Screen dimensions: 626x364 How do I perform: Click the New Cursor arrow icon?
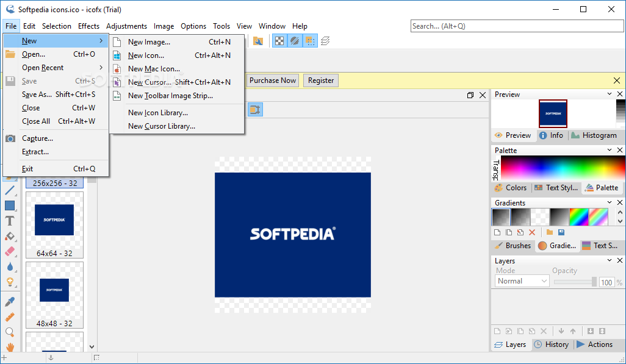[117, 82]
